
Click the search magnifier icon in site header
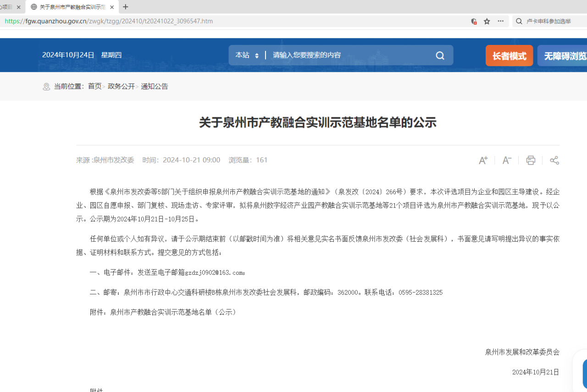440,55
